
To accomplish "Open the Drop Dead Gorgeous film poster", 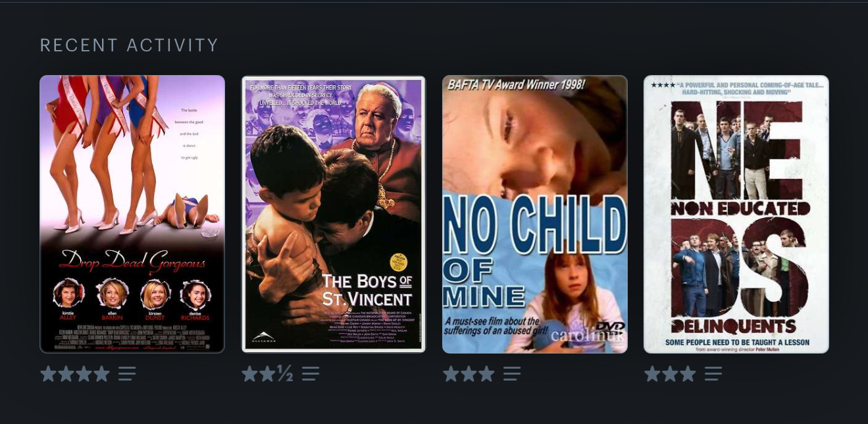I will point(132,214).
